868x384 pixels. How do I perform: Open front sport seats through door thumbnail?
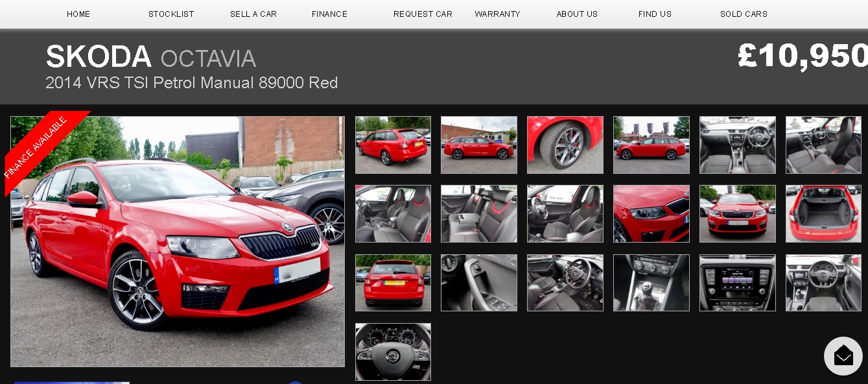point(393,213)
